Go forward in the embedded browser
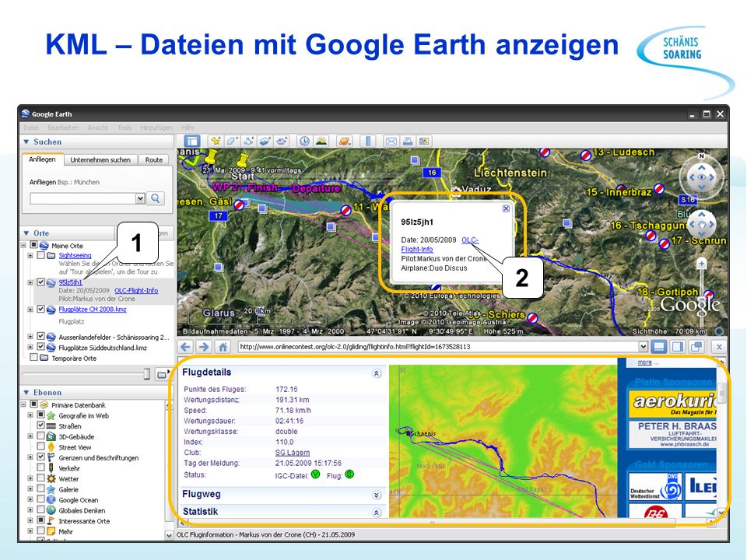 [x=204, y=347]
